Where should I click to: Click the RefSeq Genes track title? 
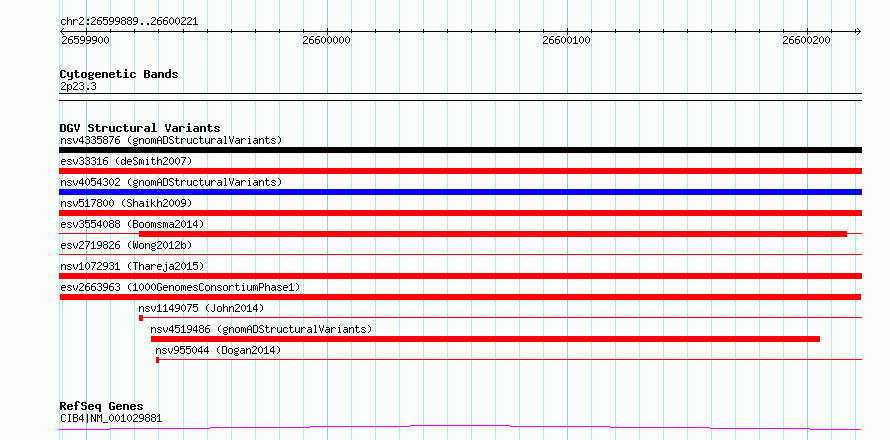101,407
